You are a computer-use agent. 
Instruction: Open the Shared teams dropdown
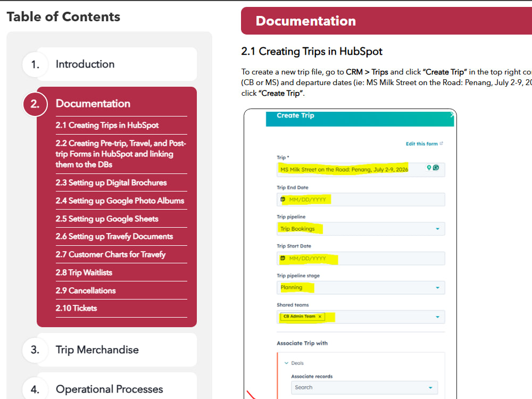(x=360, y=317)
